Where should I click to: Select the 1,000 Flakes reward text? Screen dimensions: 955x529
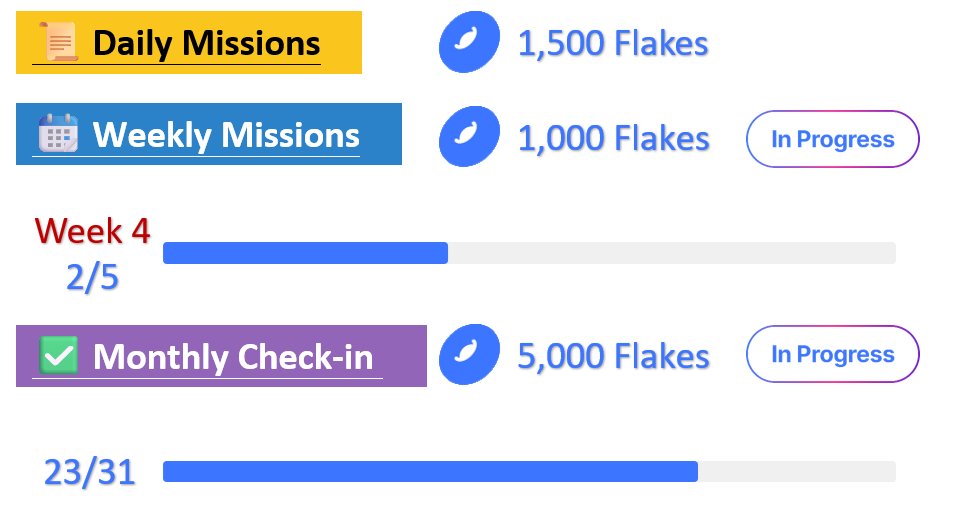[613, 138]
